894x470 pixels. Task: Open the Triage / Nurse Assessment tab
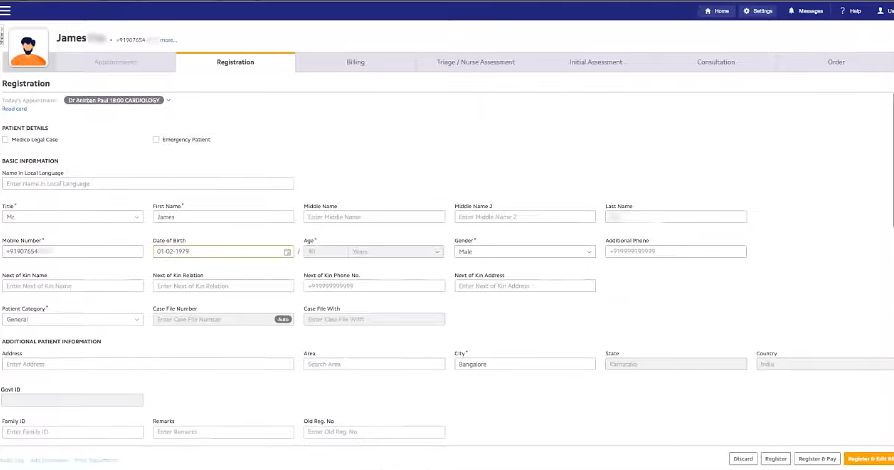click(x=476, y=62)
